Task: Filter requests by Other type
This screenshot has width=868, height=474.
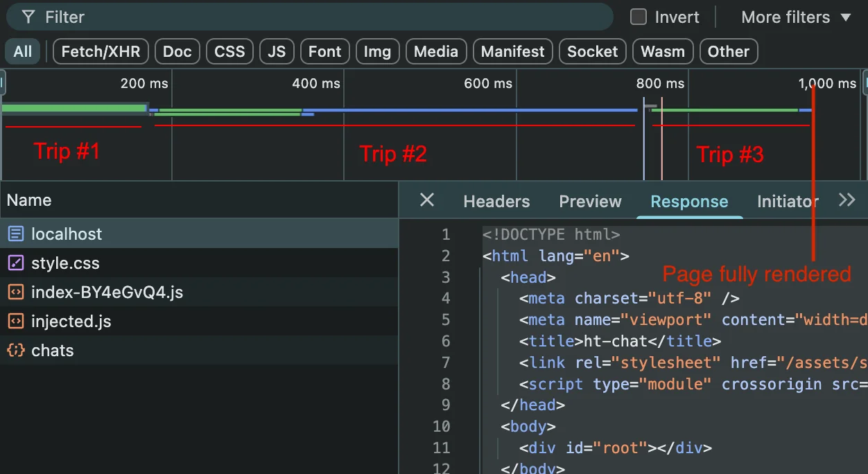Action: 729,51
